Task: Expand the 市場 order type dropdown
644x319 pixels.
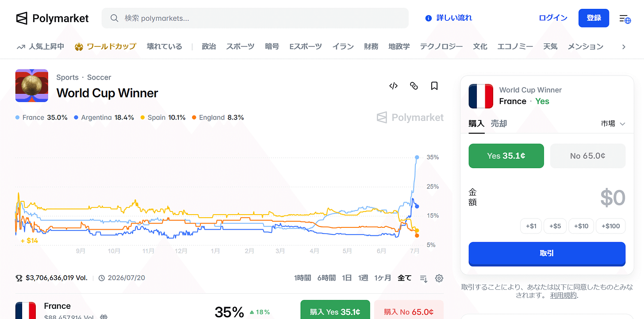Action: (x=613, y=124)
